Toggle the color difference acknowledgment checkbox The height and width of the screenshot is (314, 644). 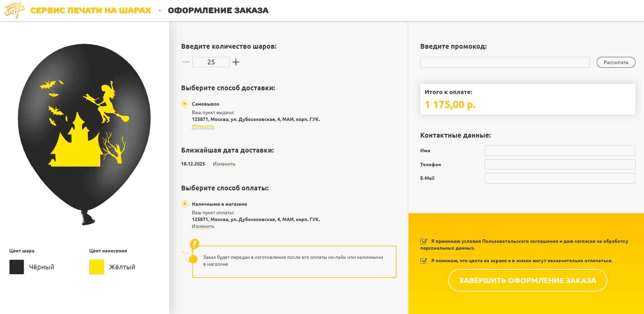point(424,261)
